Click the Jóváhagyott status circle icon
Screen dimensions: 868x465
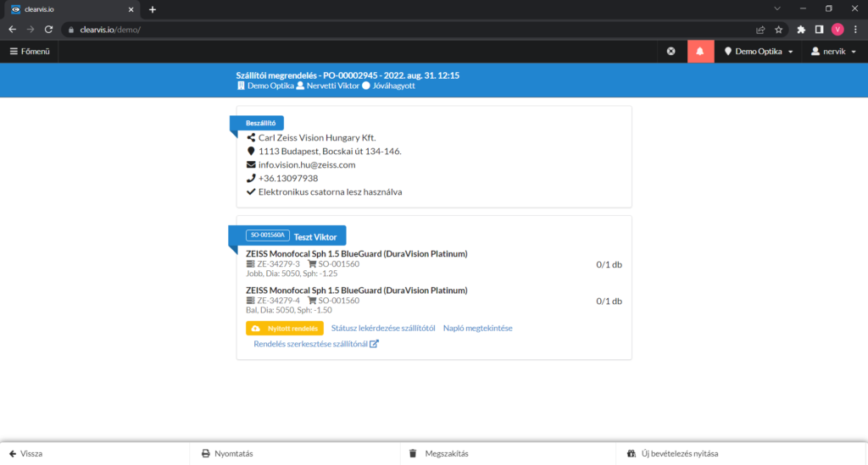pyautogui.click(x=366, y=86)
